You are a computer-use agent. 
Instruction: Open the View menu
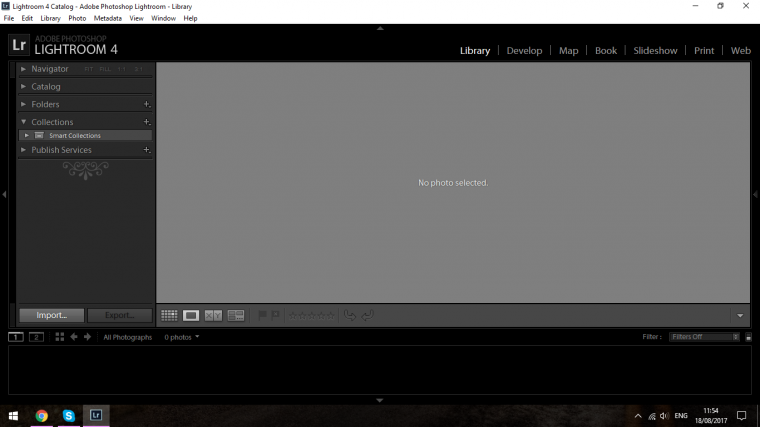[x=136, y=18]
